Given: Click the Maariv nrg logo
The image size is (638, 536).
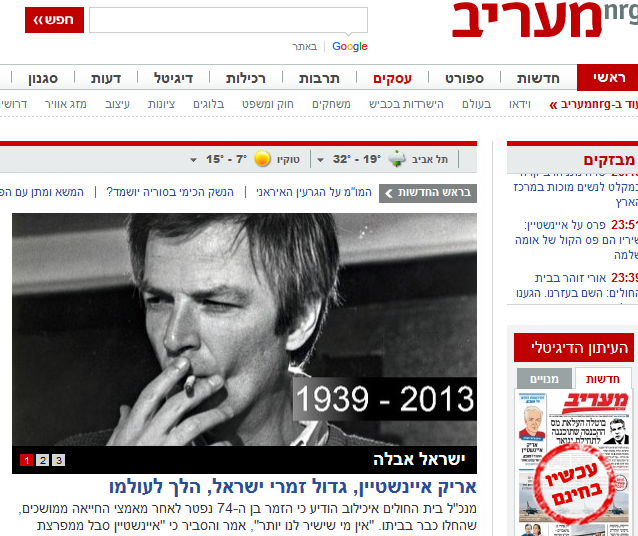Looking at the screenshot, I should [x=545, y=20].
